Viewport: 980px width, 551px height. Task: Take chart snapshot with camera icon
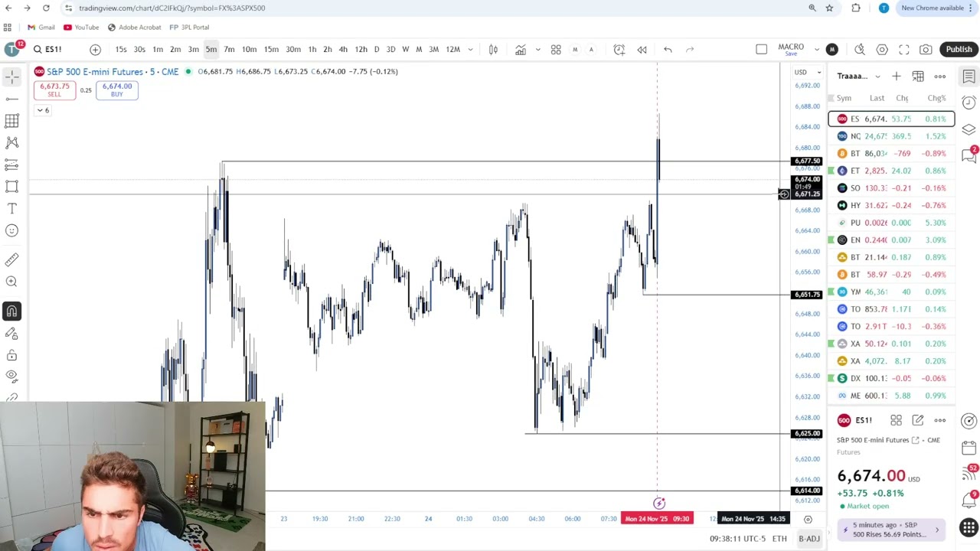926,49
